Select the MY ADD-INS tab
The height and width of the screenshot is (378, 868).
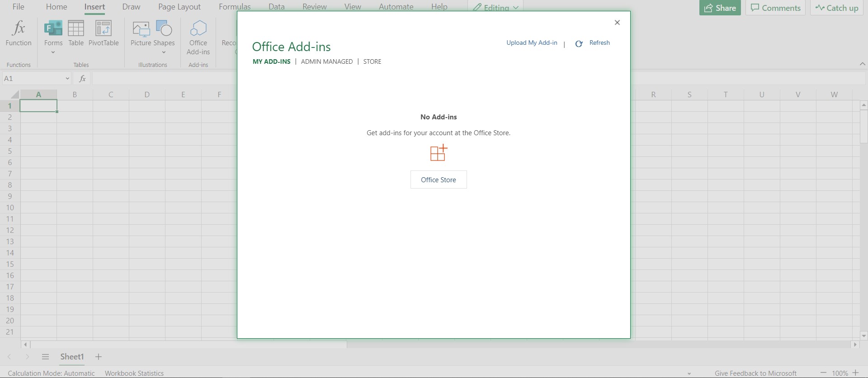coord(271,61)
